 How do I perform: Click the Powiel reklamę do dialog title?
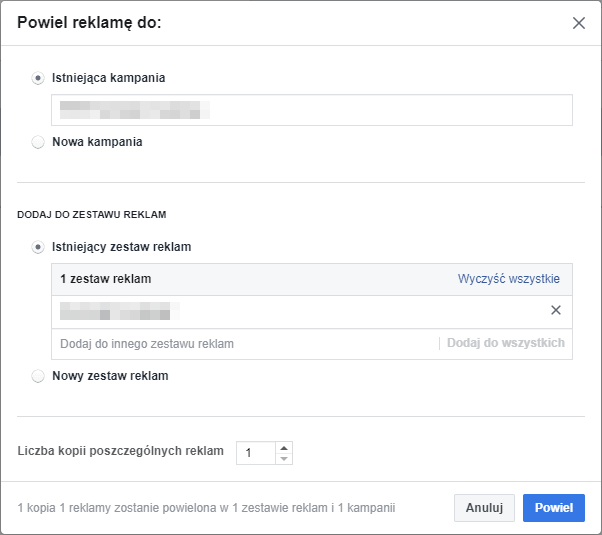89,23
